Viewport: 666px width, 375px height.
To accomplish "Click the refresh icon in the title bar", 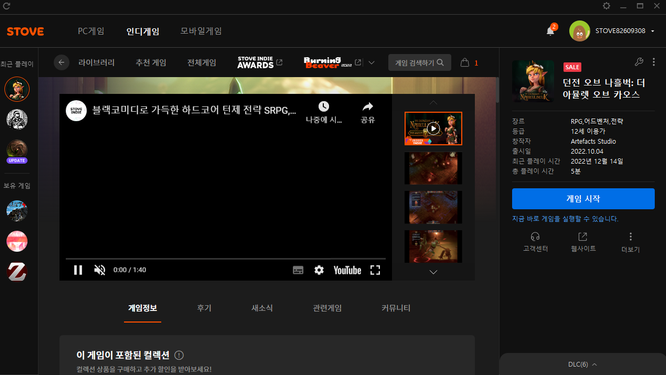I will coord(6,6).
